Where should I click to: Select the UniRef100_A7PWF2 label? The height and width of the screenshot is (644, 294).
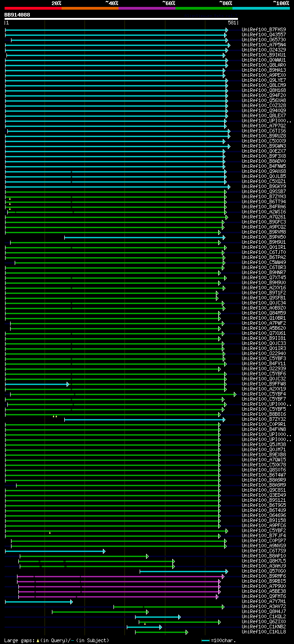(x=264, y=323)
